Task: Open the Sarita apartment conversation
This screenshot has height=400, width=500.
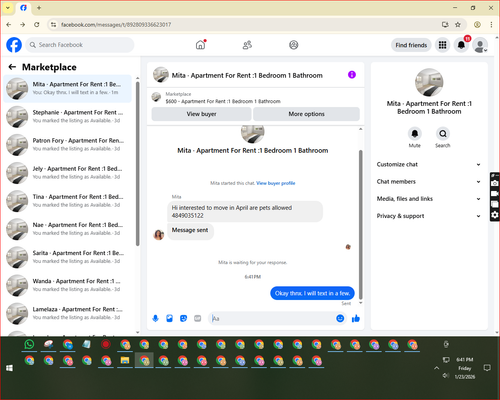Action: [68, 257]
